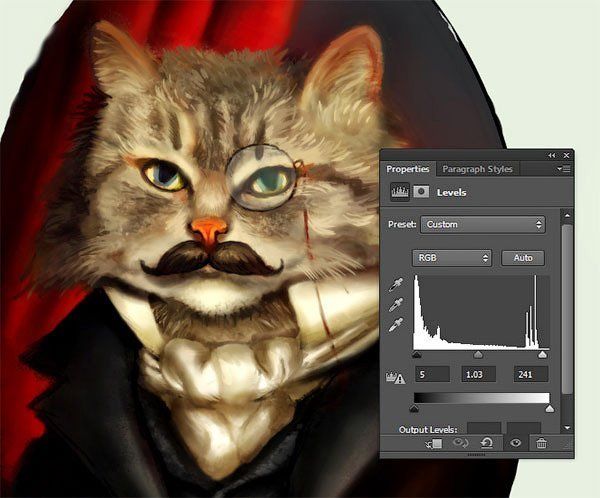The height and width of the screenshot is (498, 600).
Task: Pick the gray point eyedropper
Action: point(396,305)
